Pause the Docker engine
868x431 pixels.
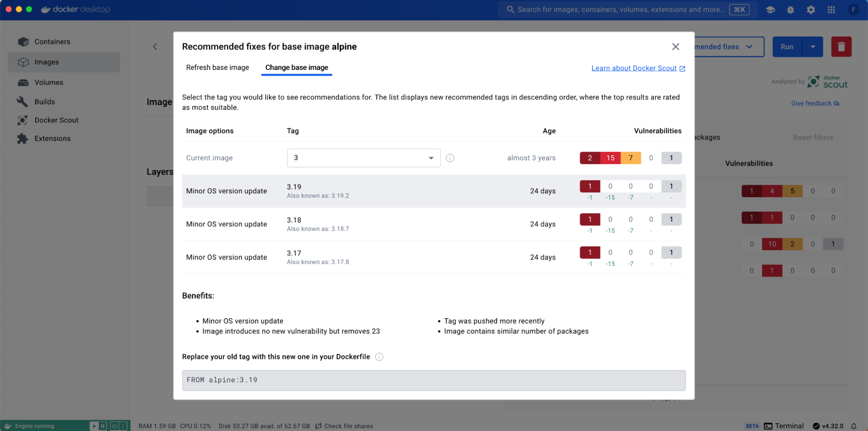(103, 426)
